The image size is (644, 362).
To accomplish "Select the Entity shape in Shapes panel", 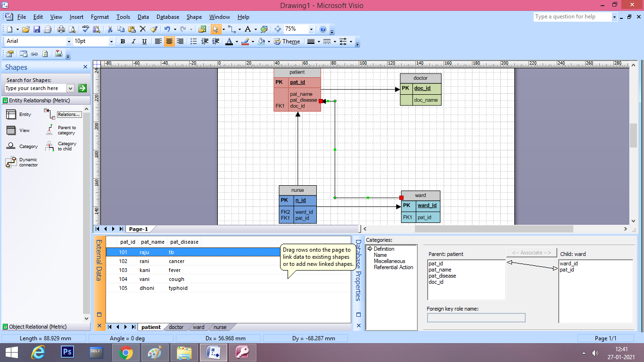I will (11, 114).
